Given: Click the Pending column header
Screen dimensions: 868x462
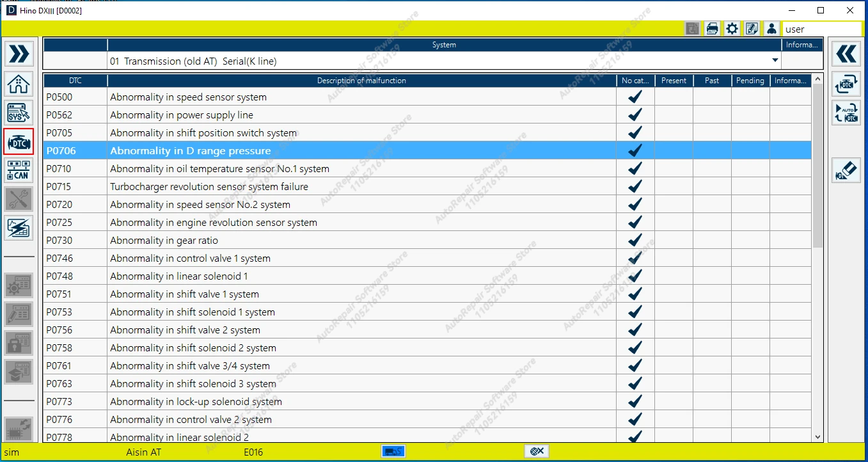Looking at the screenshot, I should [x=750, y=81].
